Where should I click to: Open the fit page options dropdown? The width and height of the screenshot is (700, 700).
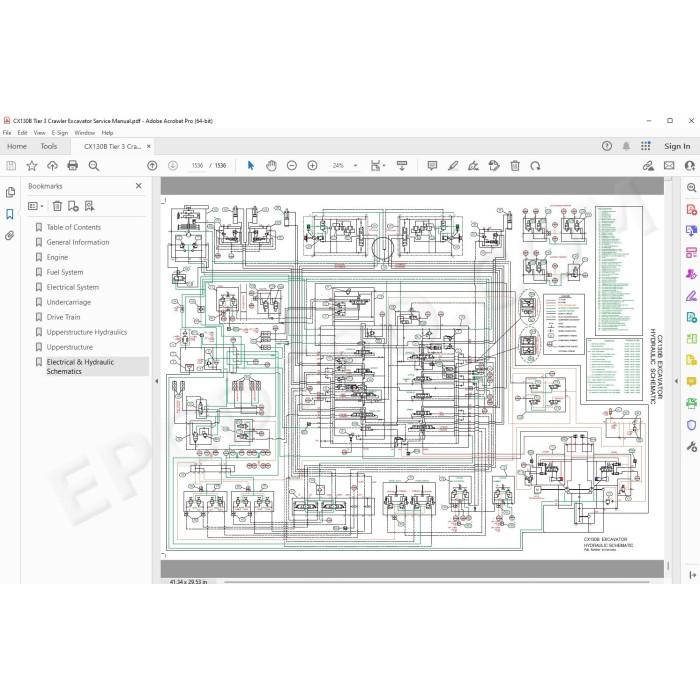(x=378, y=166)
